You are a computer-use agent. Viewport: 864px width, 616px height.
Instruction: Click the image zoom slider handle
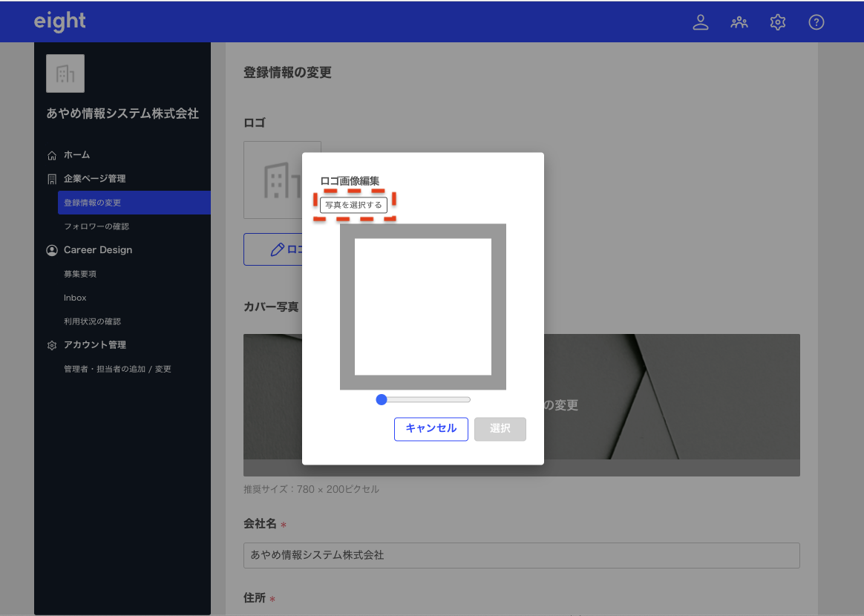[x=382, y=399]
